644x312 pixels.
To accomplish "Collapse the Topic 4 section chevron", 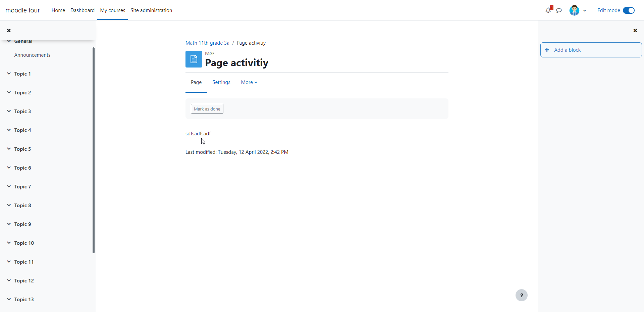I will [x=9, y=130].
